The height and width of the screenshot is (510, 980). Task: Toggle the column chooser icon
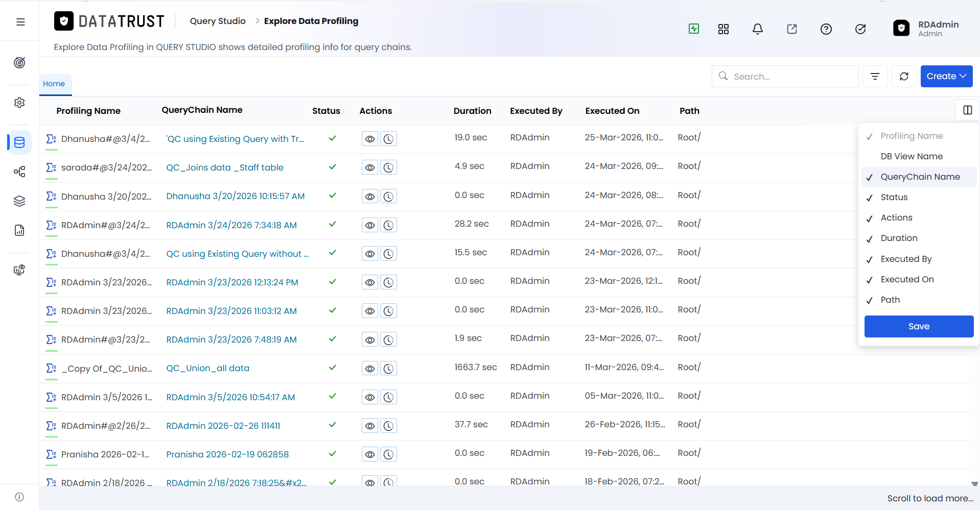pos(967,110)
